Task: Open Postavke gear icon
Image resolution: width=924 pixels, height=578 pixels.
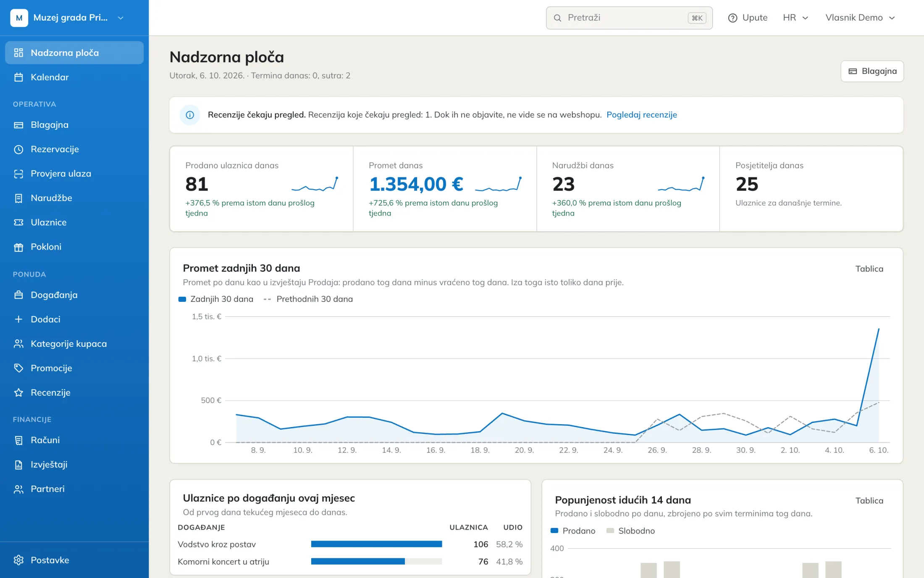Action: tap(18, 560)
